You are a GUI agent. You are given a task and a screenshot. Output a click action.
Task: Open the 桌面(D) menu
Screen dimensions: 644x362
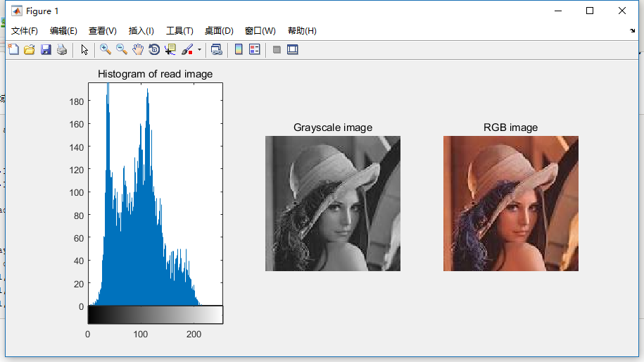click(x=219, y=31)
